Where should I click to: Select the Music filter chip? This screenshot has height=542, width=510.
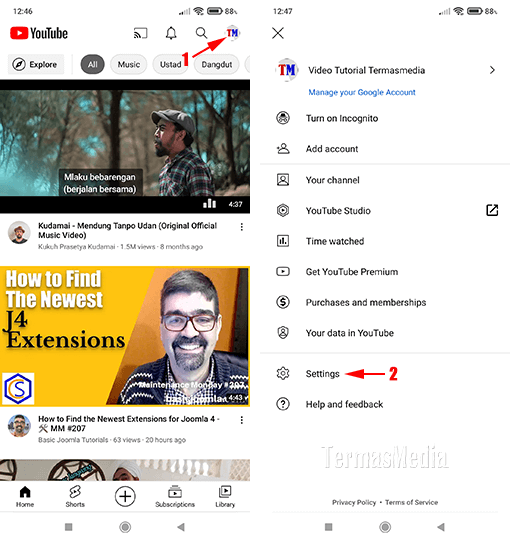[129, 64]
